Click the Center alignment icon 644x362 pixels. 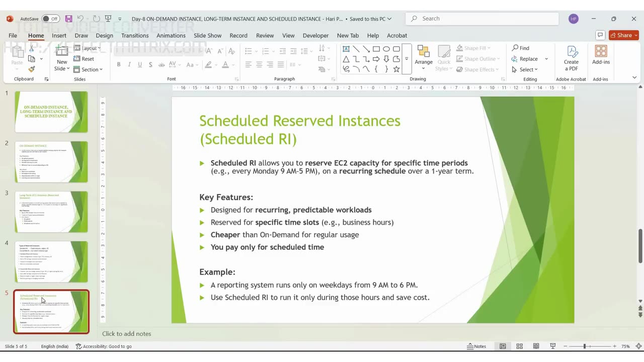(x=259, y=64)
